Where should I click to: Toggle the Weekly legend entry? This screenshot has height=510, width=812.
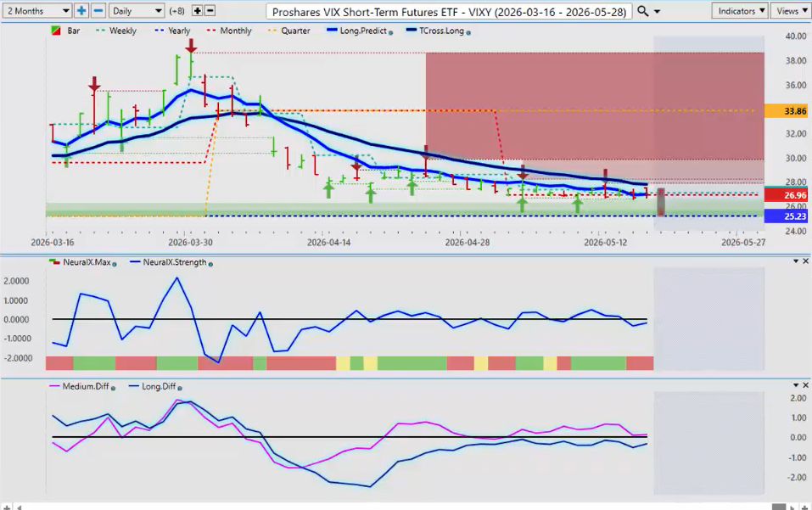pos(116,31)
